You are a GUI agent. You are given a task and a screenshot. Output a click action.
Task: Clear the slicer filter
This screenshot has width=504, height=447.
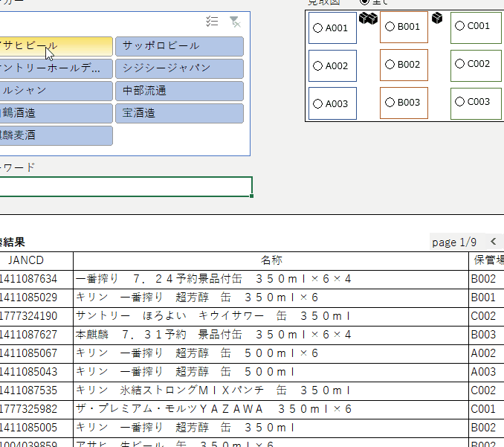pyautogui.click(x=235, y=22)
